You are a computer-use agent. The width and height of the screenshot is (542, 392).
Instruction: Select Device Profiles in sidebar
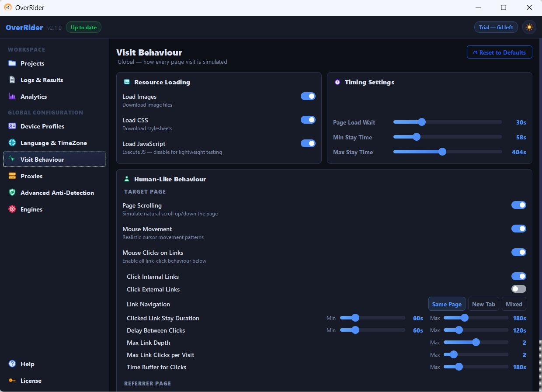pos(54,126)
